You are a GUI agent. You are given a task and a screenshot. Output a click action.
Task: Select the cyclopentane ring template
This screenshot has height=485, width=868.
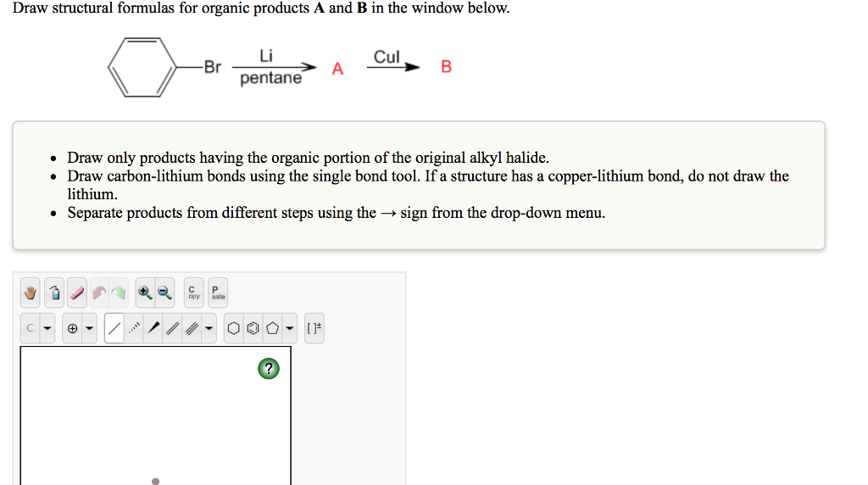pyautogui.click(x=272, y=328)
